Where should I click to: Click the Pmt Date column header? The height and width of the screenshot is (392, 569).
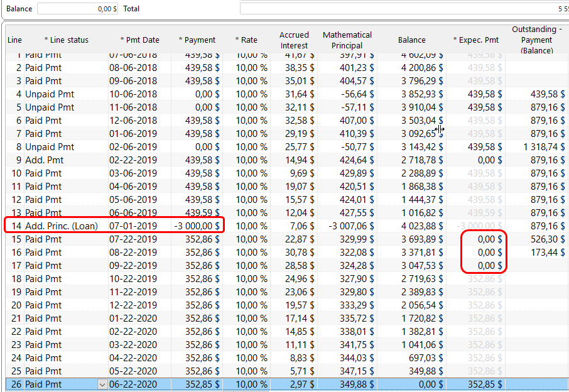(139, 40)
